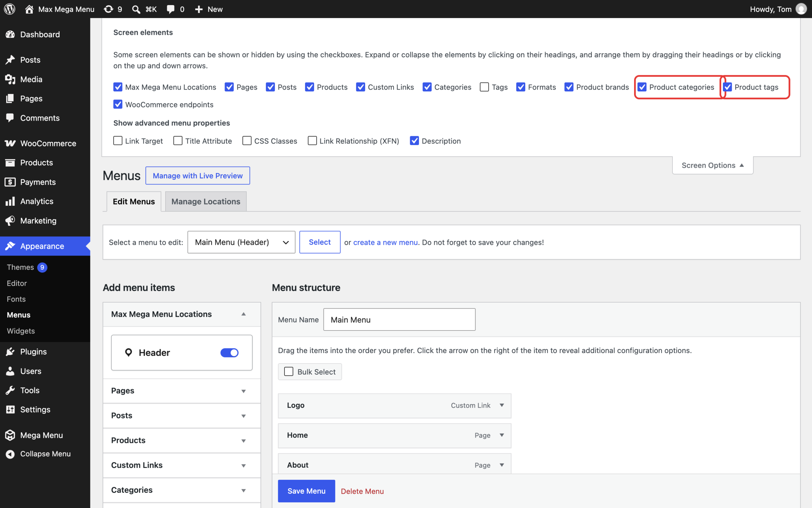Click the WordPress logo icon
This screenshot has width=812, height=508.
[10, 9]
